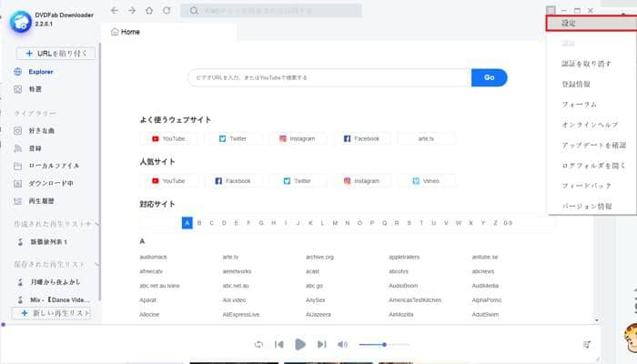
Task: Reload the page with refresh icon
Action: pos(167,11)
